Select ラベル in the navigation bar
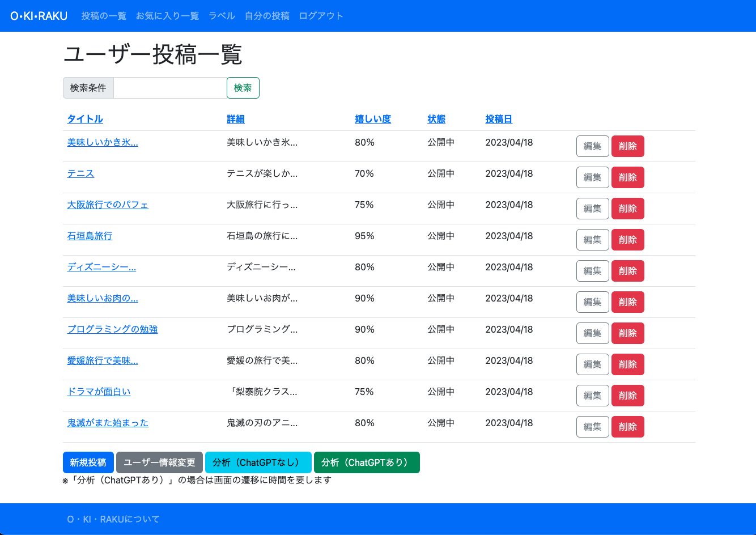756x535 pixels. tap(221, 16)
